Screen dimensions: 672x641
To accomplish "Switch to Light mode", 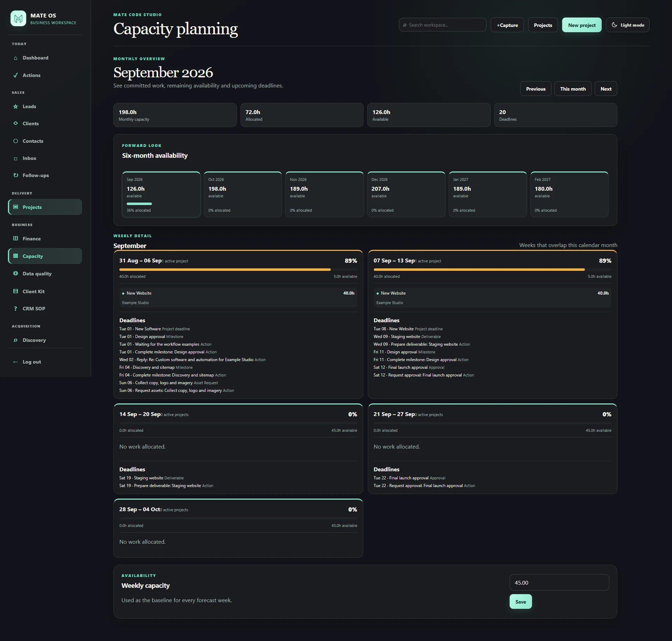I will tap(628, 25).
